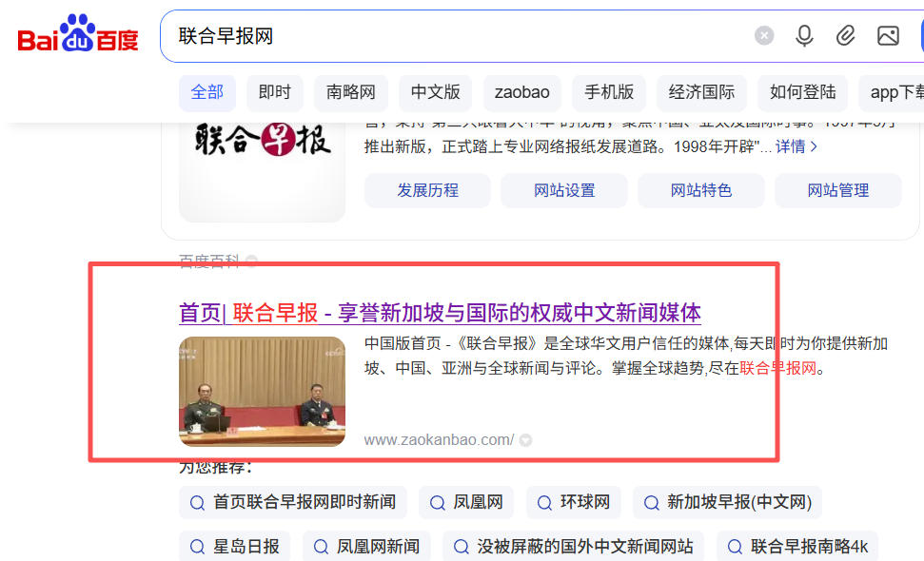
Task: Choose the 经济国际 filter chip
Action: pos(701,93)
